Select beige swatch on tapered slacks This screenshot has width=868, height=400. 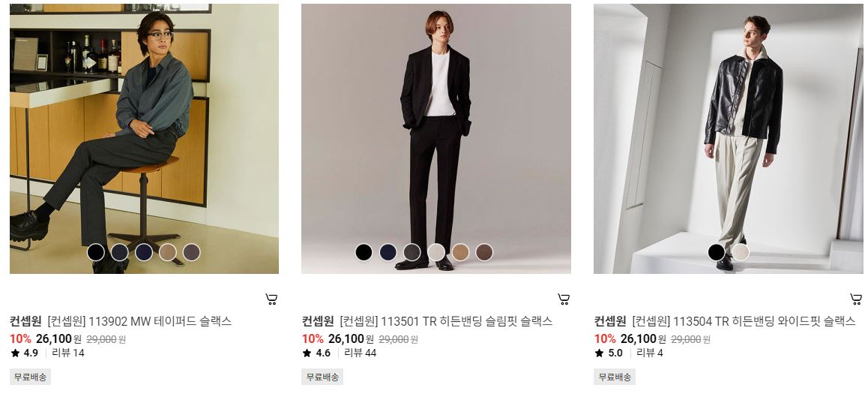(x=168, y=253)
